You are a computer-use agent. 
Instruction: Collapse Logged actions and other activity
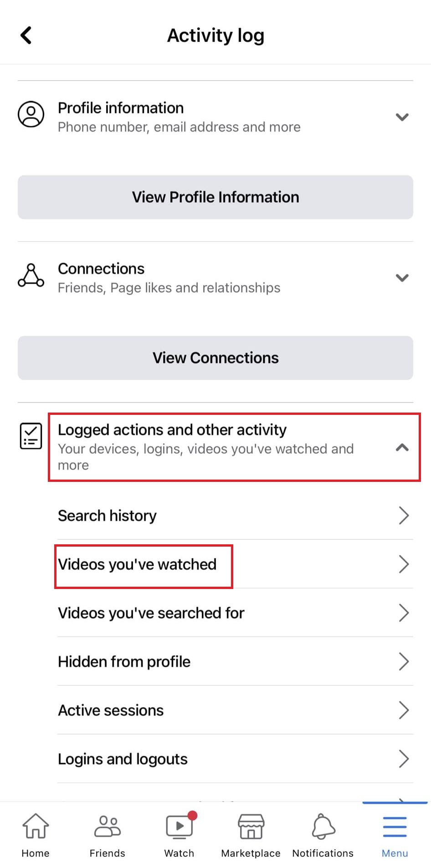click(402, 447)
